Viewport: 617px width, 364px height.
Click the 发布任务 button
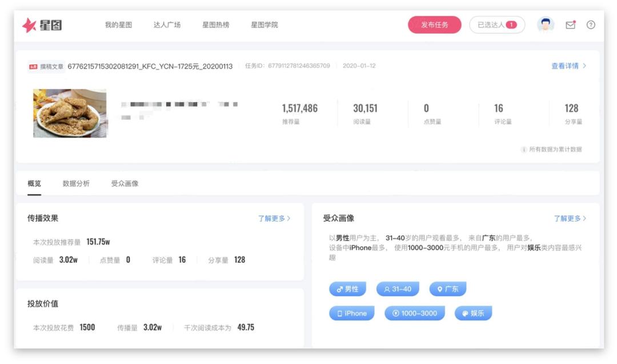coord(434,25)
